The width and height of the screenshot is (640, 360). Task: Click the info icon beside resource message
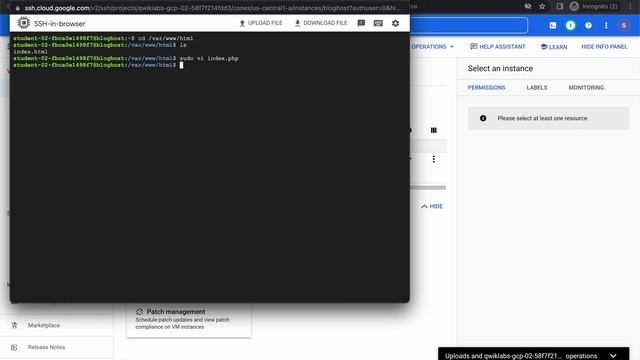coord(483,118)
